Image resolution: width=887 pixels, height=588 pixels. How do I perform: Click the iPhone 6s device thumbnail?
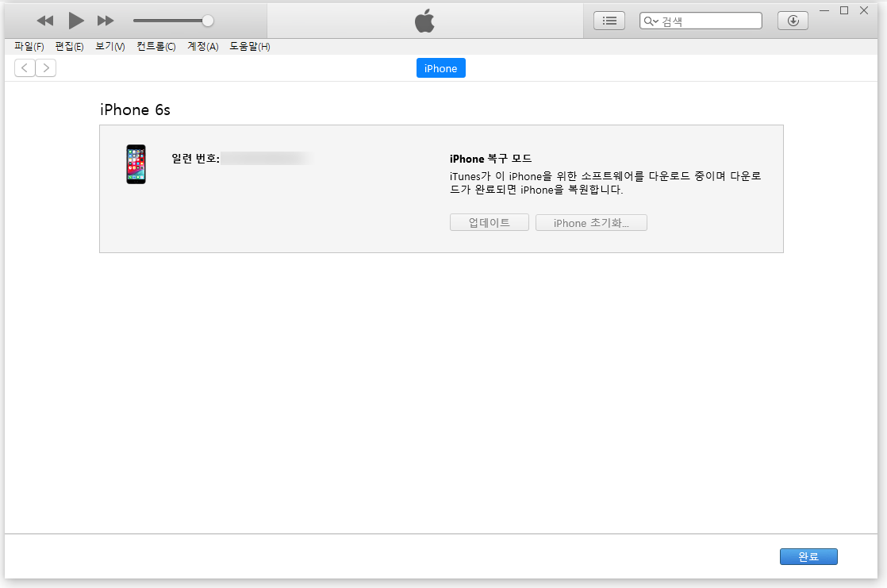tap(136, 164)
